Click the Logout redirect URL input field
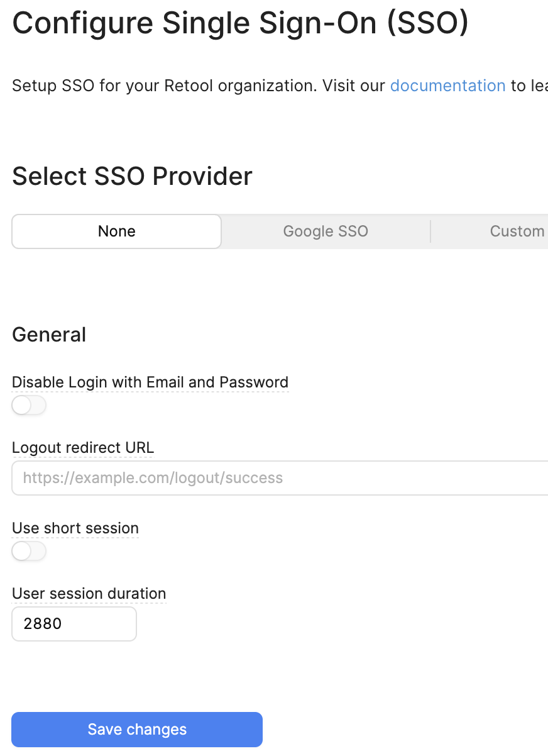This screenshot has width=548, height=756. [277, 478]
